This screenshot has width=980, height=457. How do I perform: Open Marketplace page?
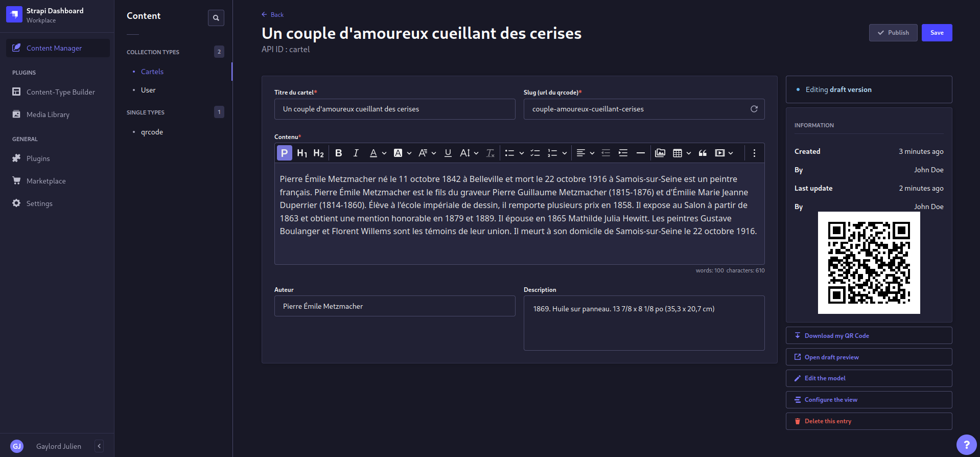coord(58,181)
